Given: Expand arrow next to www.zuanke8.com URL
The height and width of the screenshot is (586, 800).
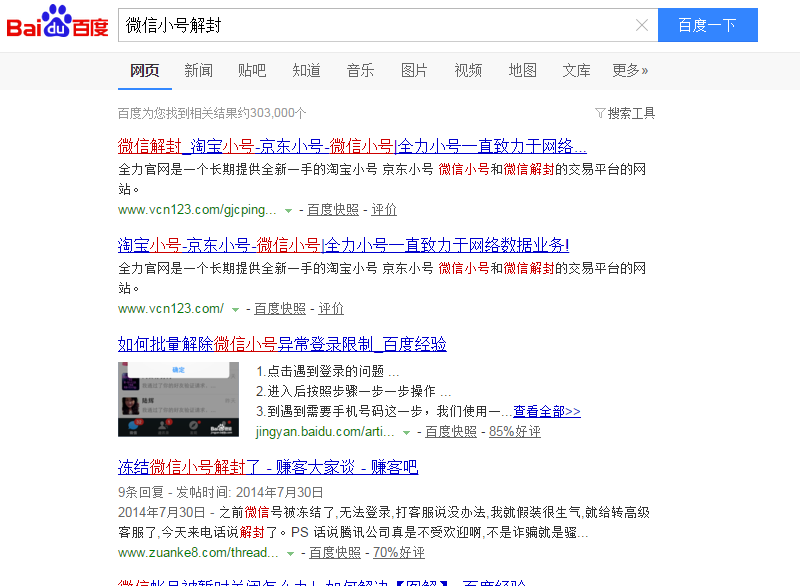Looking at the screenshot, I should [290, 554].
